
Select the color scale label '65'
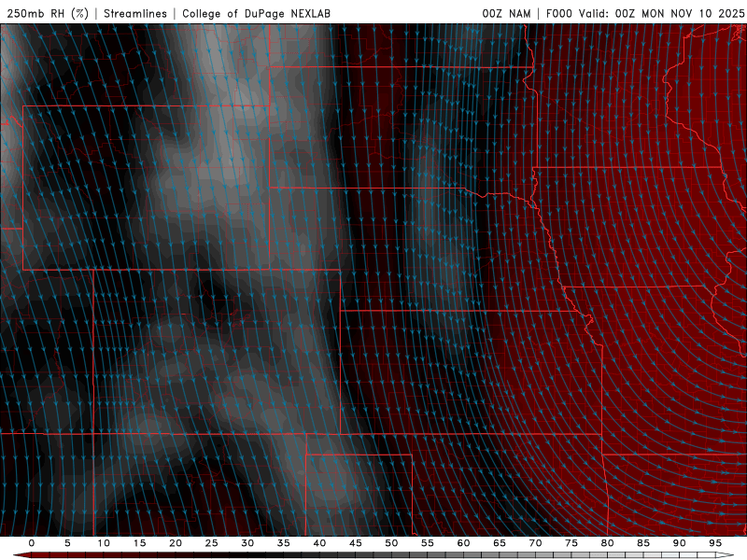click(x=500, y=543)
